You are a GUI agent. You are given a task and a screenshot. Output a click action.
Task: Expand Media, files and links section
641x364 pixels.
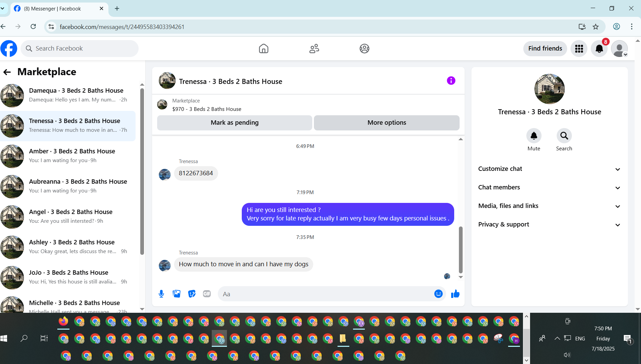549,206
